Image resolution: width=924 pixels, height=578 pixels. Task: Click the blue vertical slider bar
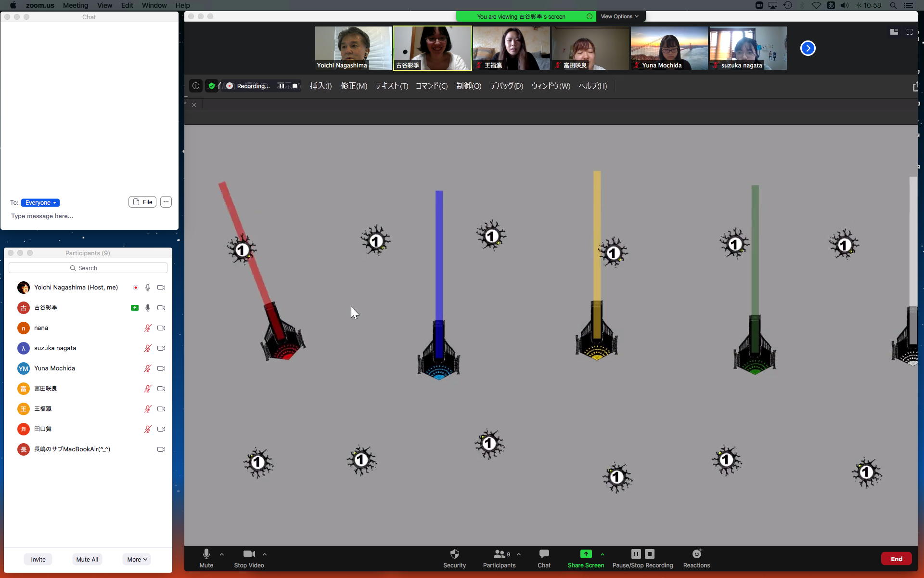(439, 255)
